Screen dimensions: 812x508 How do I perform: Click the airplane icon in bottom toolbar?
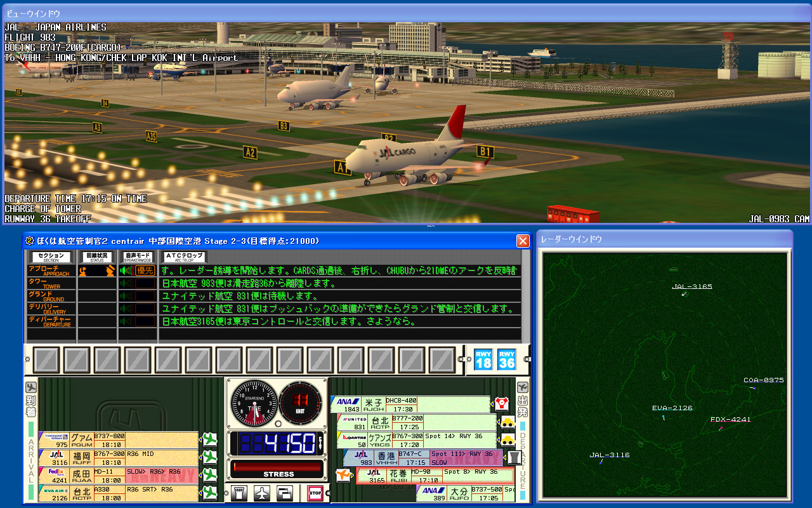pyautogui.click(x=261, y=493)
